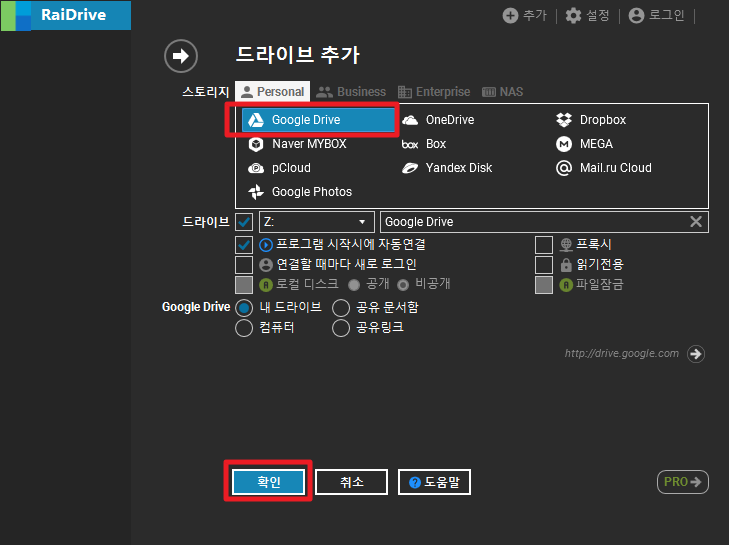Select Dropbox storage
Image resolution: width=729 pixels, height=545 pixels.
(x=591, y=120)
